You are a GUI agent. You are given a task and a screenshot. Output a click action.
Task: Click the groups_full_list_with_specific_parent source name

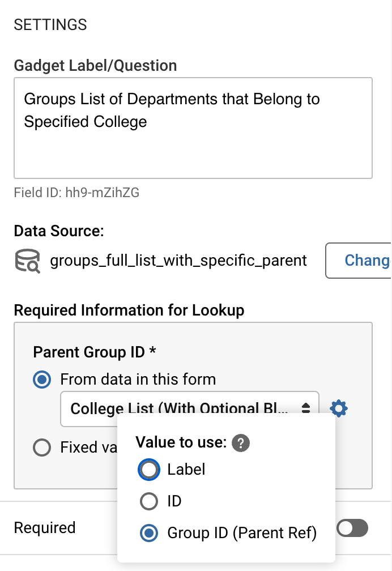coord(178,261)
